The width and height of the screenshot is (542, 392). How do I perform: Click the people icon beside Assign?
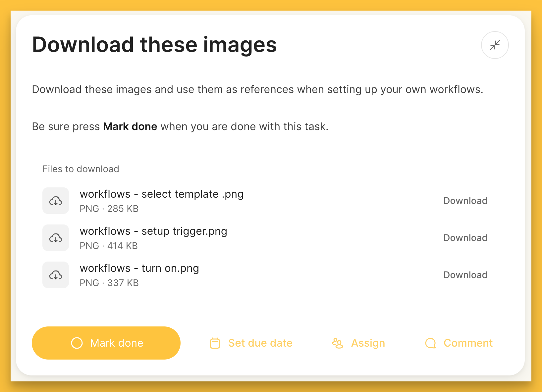pos(338,343)
